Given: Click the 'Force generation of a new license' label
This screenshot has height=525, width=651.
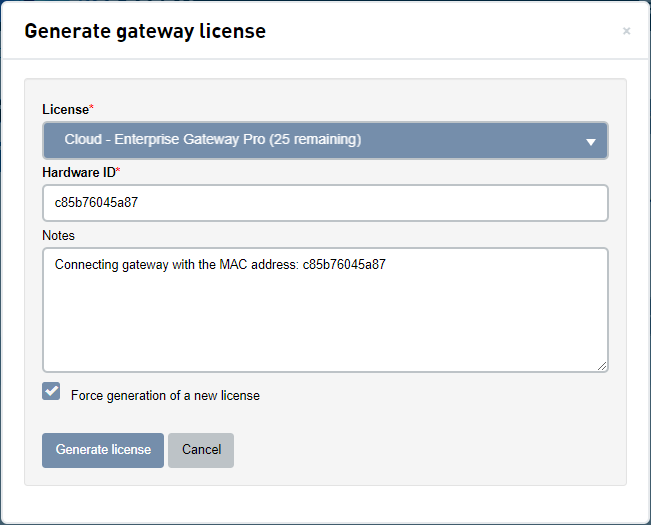Looking at the screenshot, I should point(165,396).
